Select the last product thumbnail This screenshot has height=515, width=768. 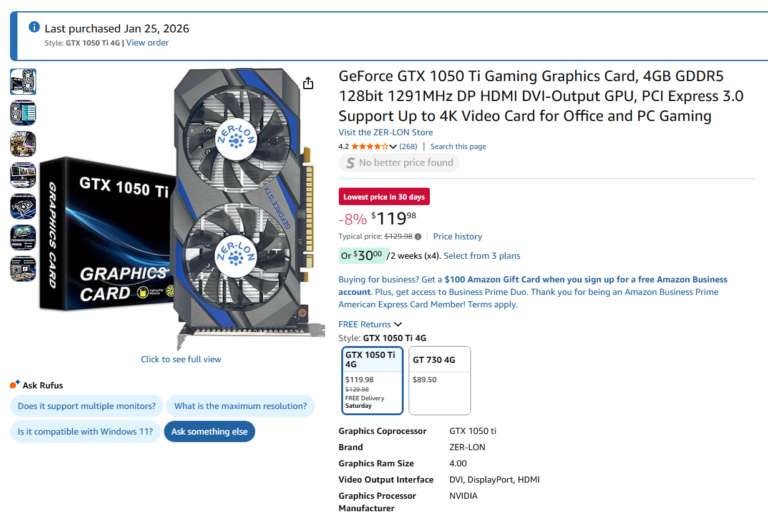click(23, 269)
